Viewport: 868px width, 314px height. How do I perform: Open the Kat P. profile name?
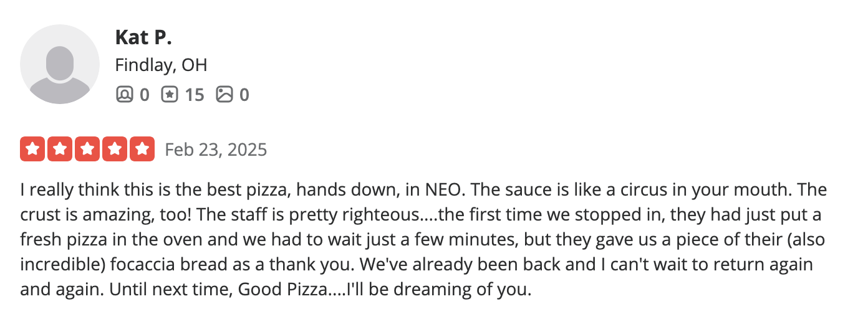click(143, 37)
